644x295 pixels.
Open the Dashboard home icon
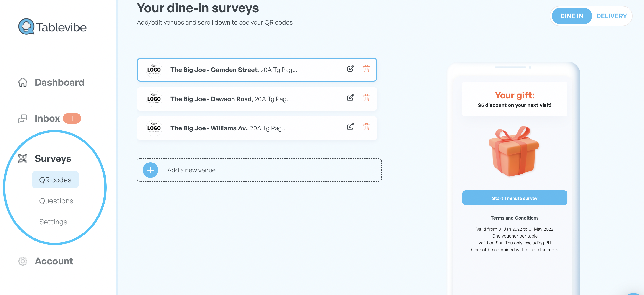tap(23, 82)
